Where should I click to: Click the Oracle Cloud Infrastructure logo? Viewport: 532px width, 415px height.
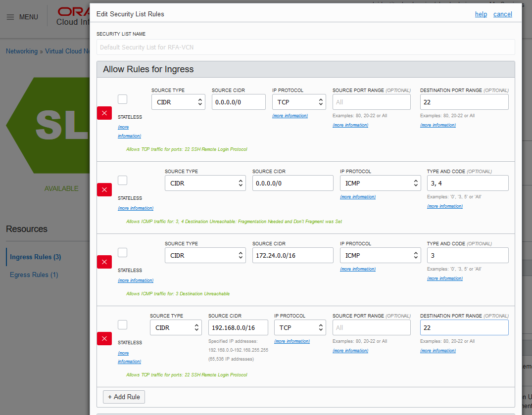[x=73, y=16]
